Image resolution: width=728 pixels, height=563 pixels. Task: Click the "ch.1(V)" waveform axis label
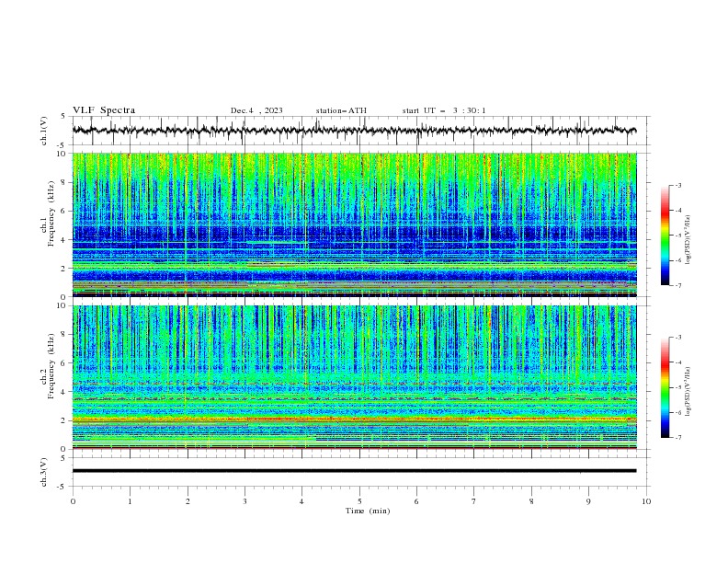coord(44,131)
